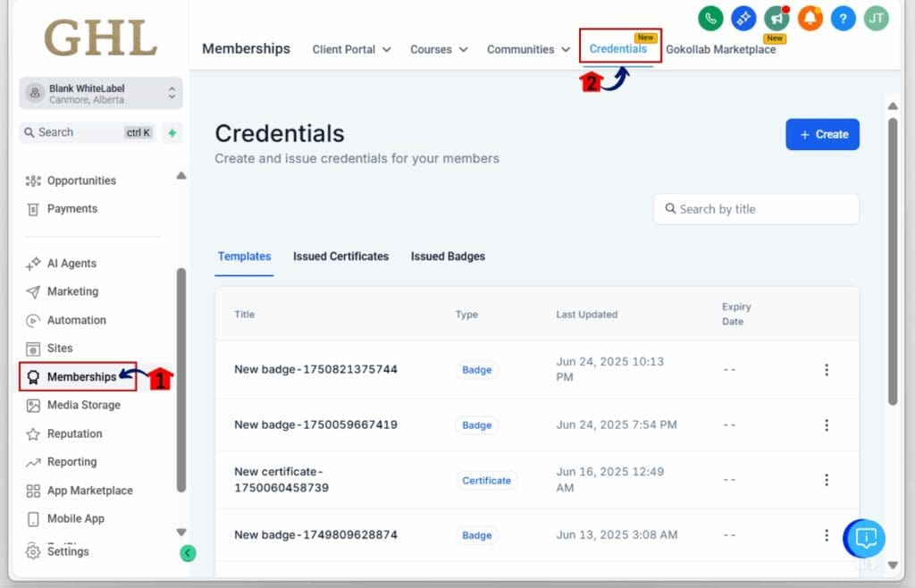Open options menu for New badge-1750821375744

coord(827,370)
